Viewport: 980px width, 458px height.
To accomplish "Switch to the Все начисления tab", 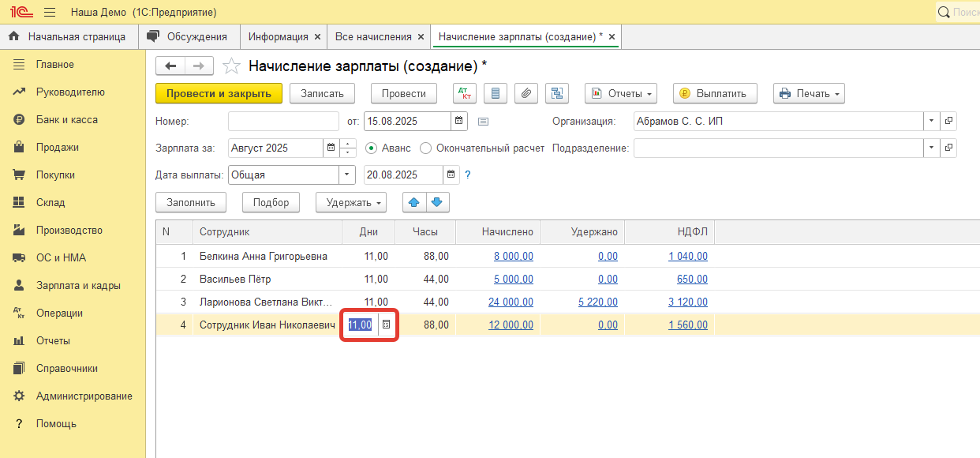I will pyautogui.click(x=373, y=36).
